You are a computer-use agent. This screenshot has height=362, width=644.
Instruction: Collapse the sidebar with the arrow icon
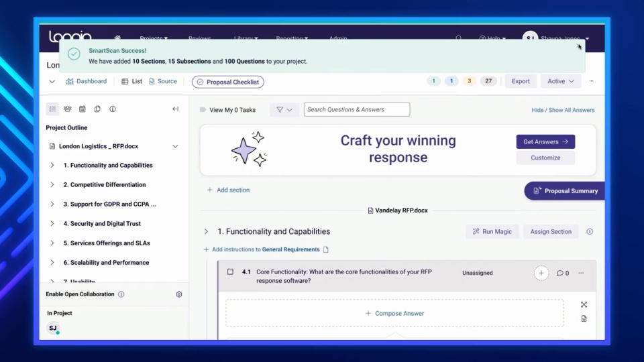pos(175,109)
